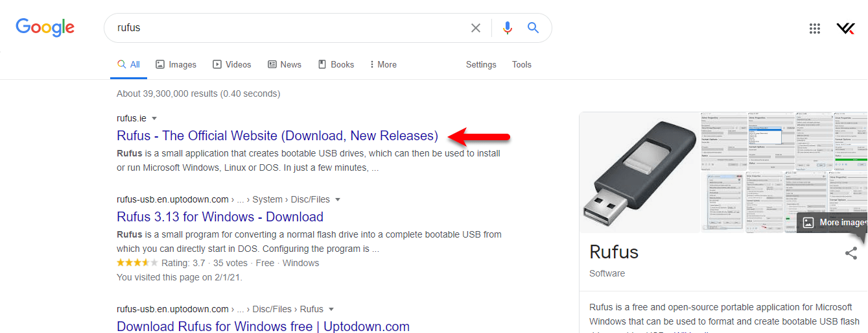Click the rufus.ie site address text

point(132,118)
